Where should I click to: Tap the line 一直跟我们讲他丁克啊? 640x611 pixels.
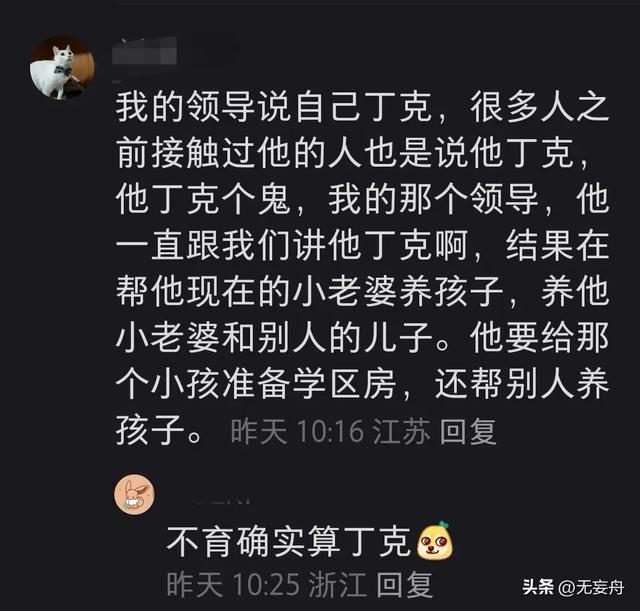pyautogui.click(x=291, y=246)
